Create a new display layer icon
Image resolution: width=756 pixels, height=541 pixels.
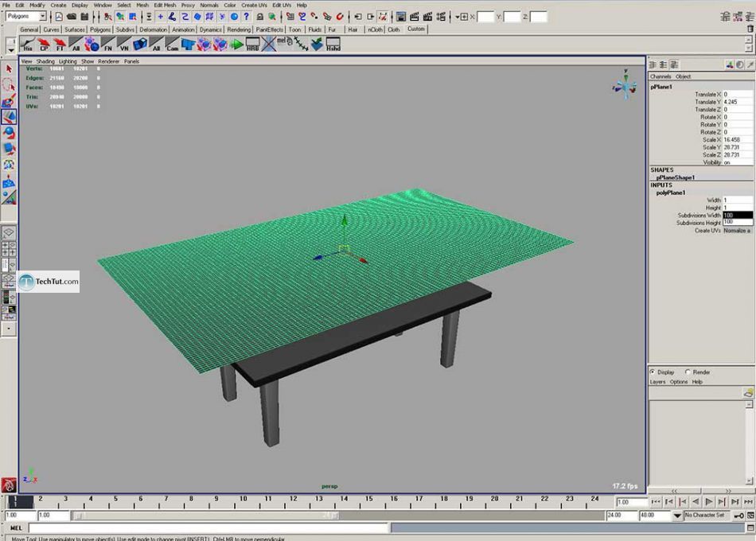747,392
